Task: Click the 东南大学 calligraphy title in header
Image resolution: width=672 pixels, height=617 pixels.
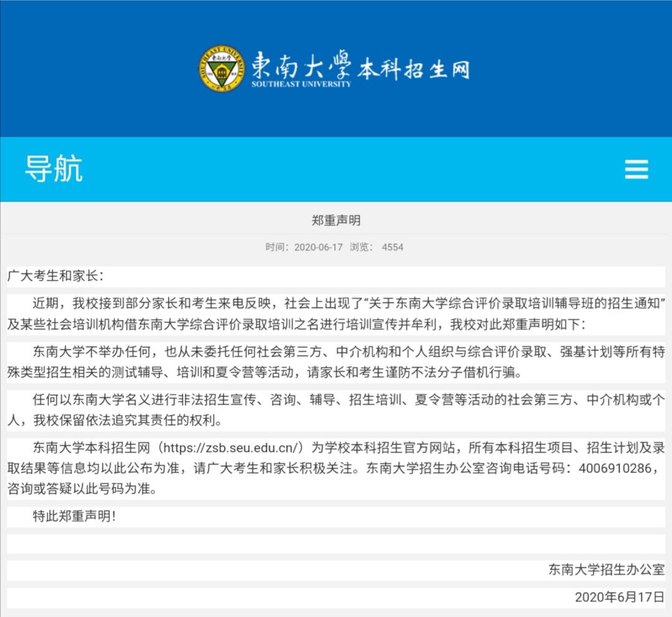Action: [301, 64]
